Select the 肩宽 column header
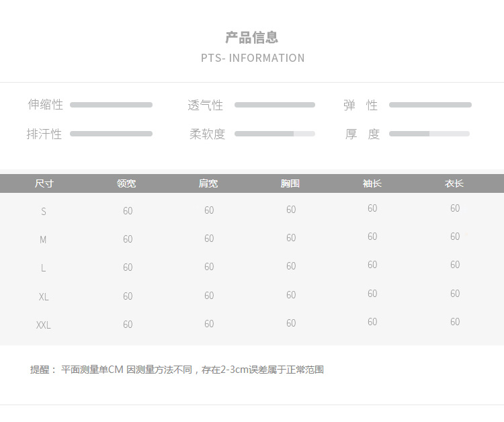This screenshot has height=422, width=504. (208, 183)
